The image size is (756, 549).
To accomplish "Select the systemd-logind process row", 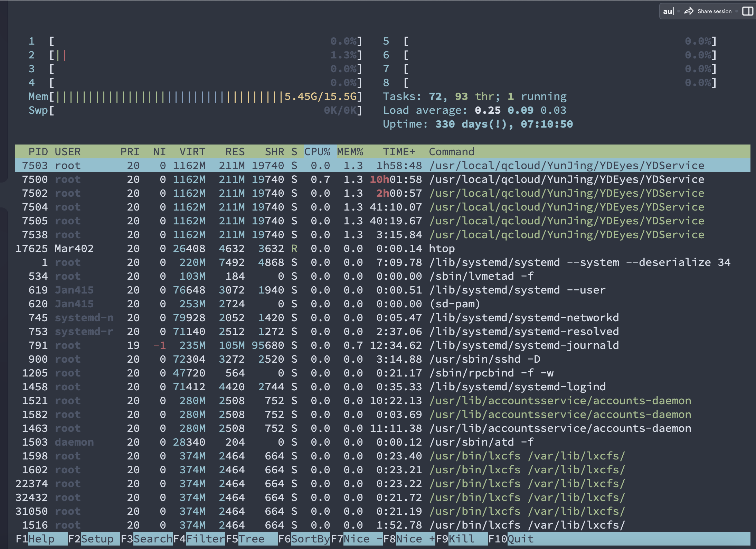I will [383, 387].
